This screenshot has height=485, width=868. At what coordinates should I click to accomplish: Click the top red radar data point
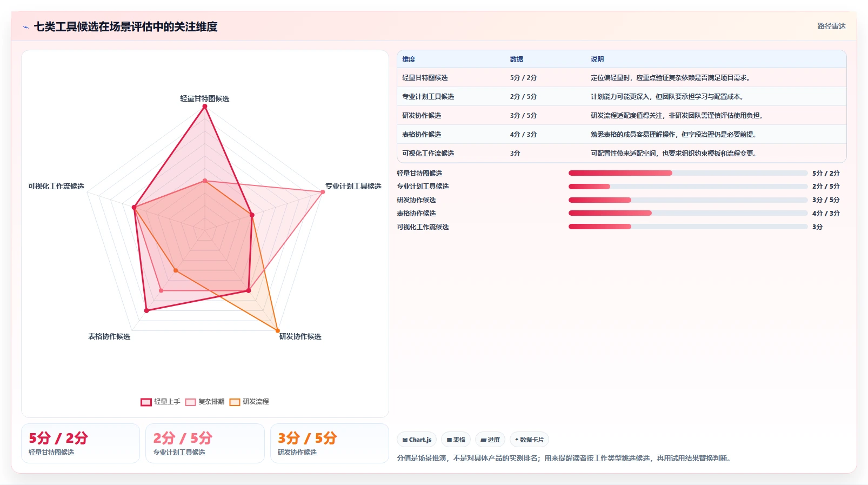click(x=205, y=107)
